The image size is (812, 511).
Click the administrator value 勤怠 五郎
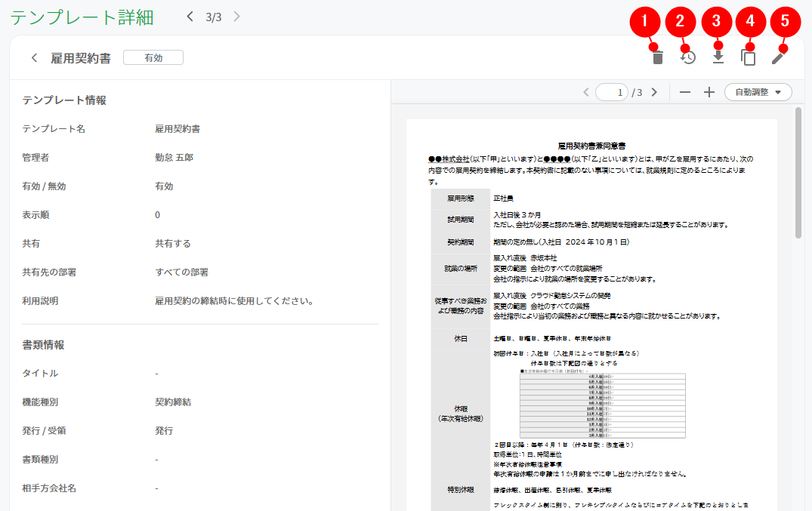tap(174, 158)
